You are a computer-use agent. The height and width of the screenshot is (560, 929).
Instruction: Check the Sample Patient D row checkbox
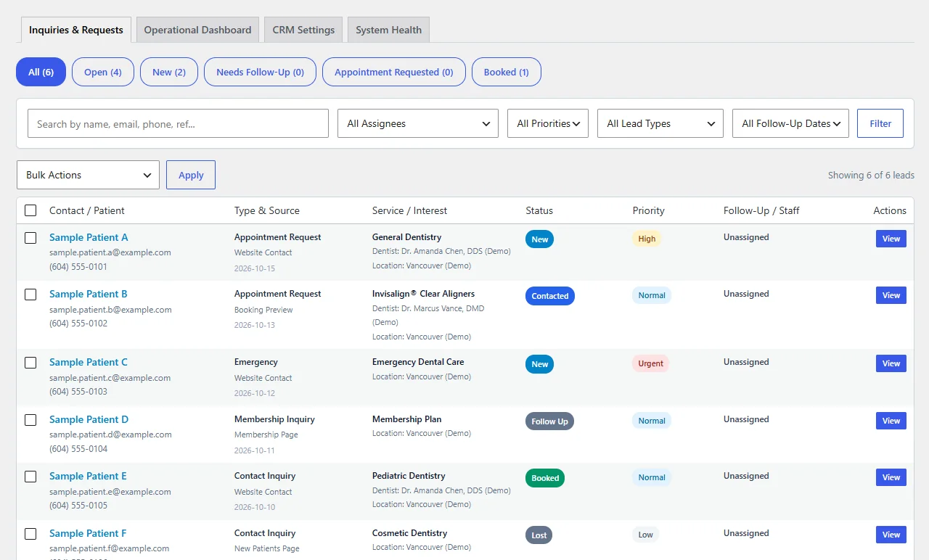pyautogui.click(x=30, y=420)
